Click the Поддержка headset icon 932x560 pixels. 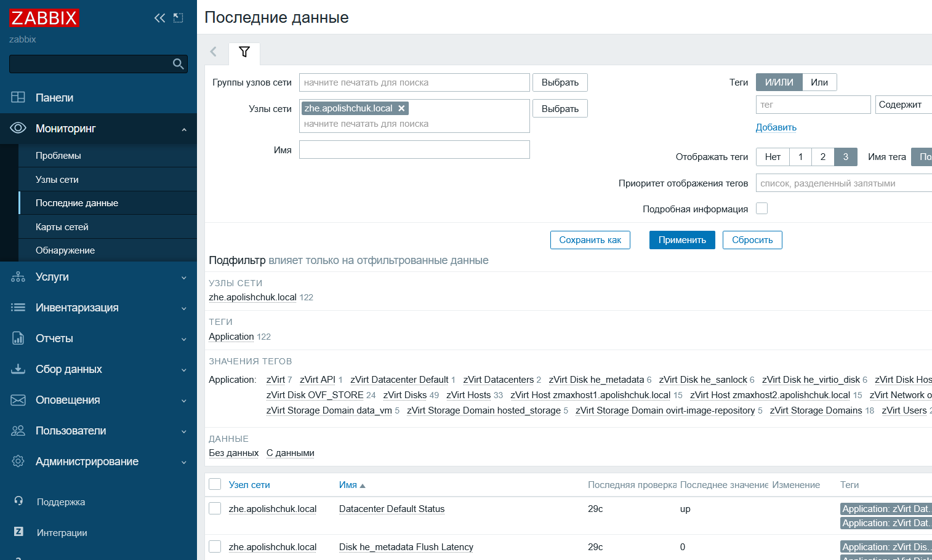coord(18,501)
